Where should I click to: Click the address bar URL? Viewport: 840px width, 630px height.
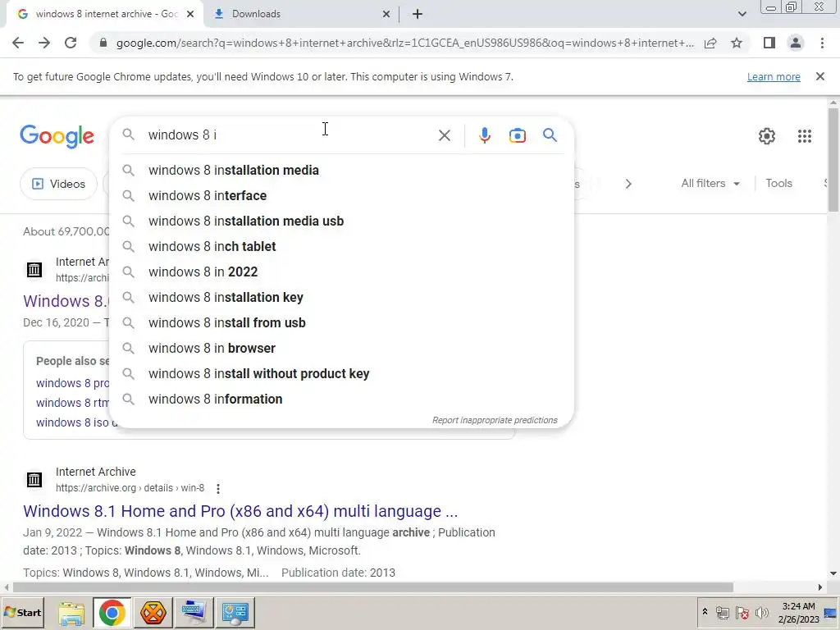(x=404, y=43)
